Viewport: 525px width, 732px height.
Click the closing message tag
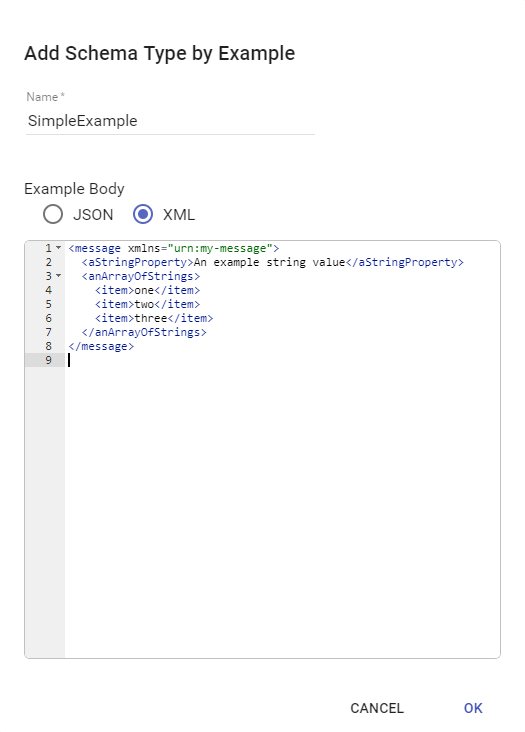click(101, 346)
